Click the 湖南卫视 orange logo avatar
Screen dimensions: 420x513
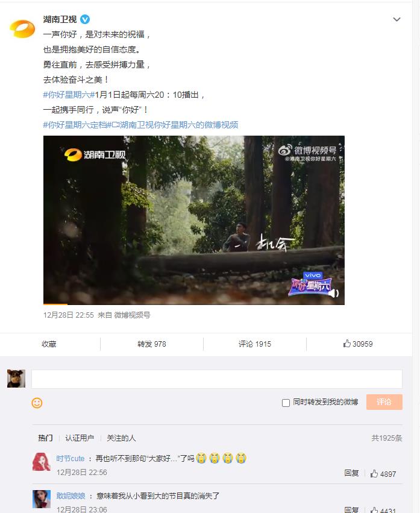coord(22,28)
